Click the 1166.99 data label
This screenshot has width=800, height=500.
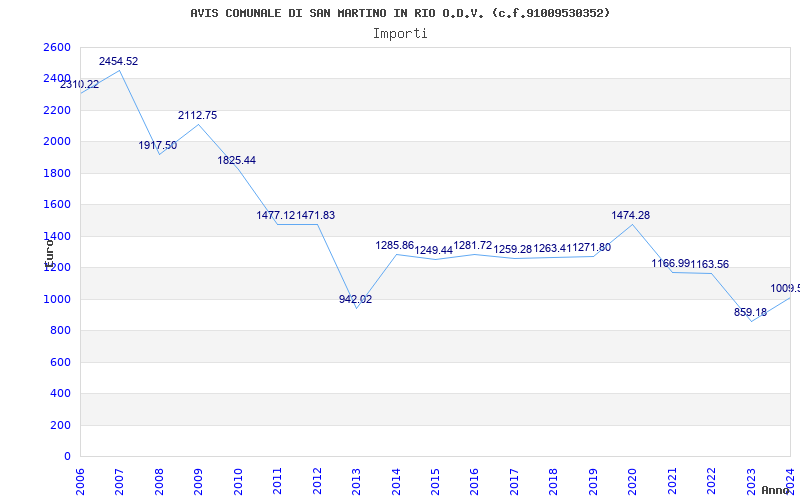[x=671, y=263]
